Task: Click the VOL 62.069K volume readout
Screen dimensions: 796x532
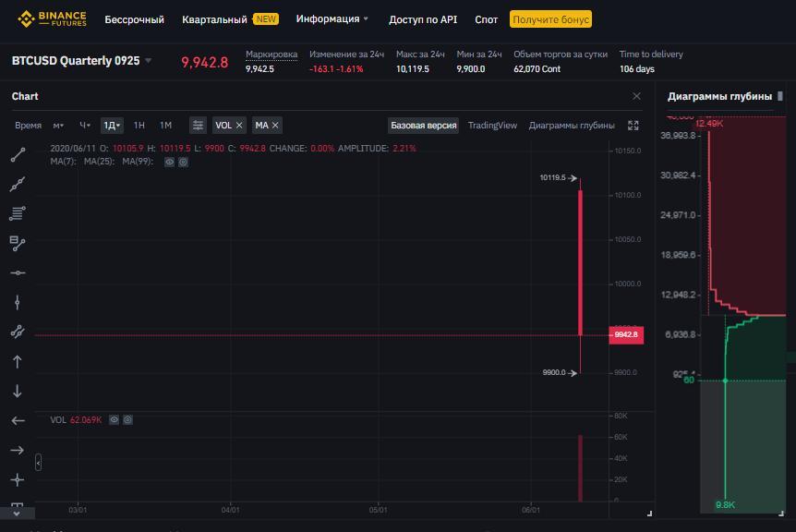Action: (x=76, y=420)
